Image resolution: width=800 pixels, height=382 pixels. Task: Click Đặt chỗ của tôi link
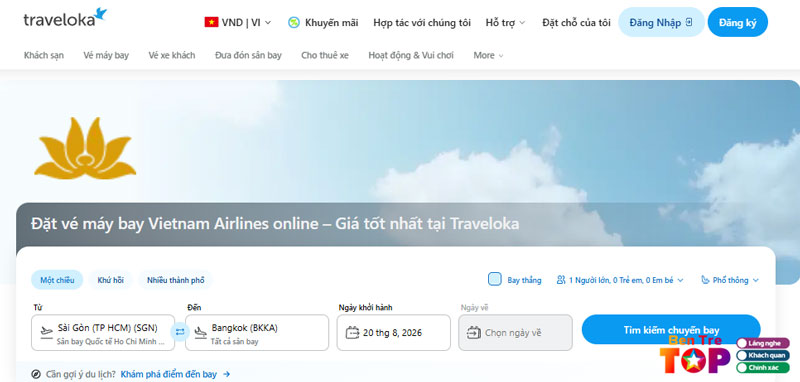coord(576,22)
